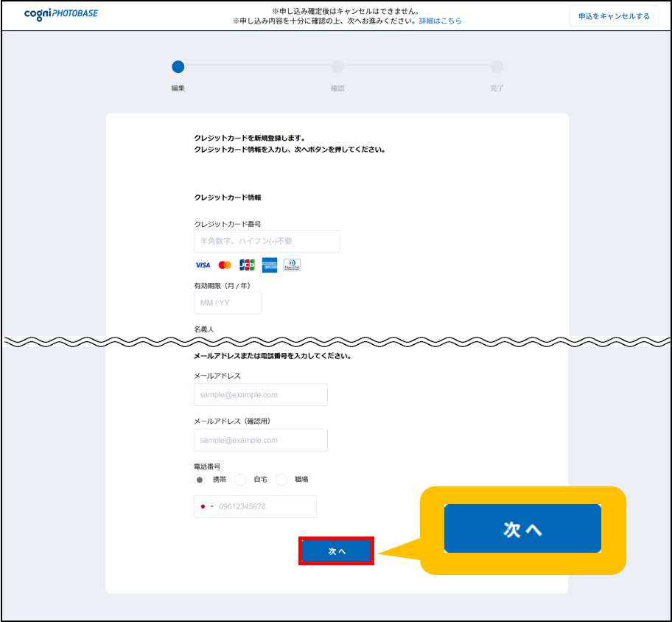
Task: Click the 完了 step indicator circle
Action: pyautogui.click(x=497, y=67)
